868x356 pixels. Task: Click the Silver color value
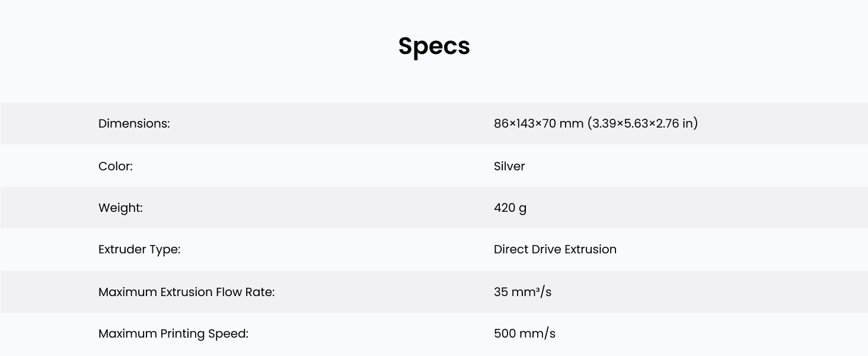click(509, 166)
